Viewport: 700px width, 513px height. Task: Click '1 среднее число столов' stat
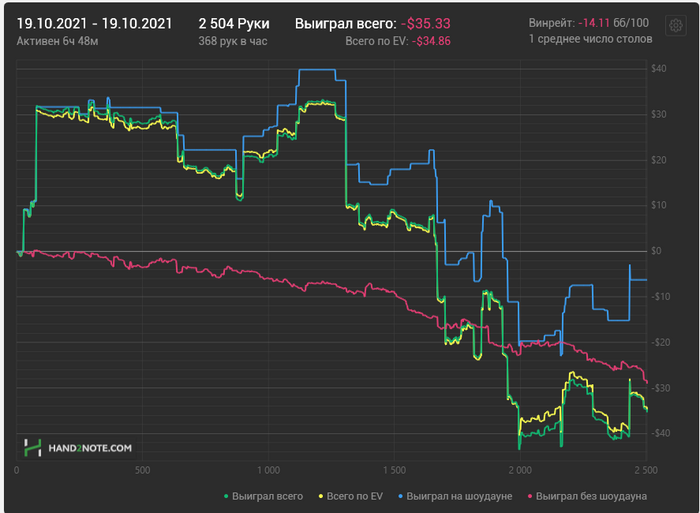(x=587, y=40)
